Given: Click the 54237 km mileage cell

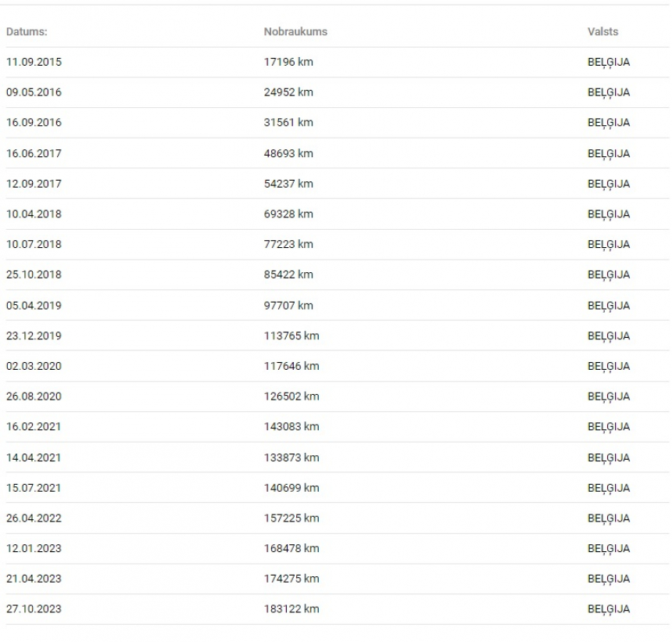Looking at the screenshot, I should click(x=288, y=184).
